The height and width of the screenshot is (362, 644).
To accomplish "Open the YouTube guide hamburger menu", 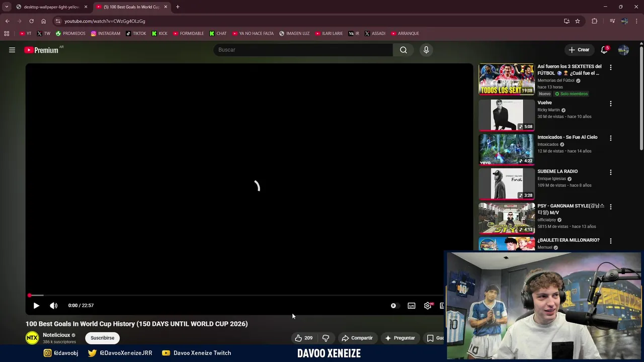I will (x=12, y=50).
